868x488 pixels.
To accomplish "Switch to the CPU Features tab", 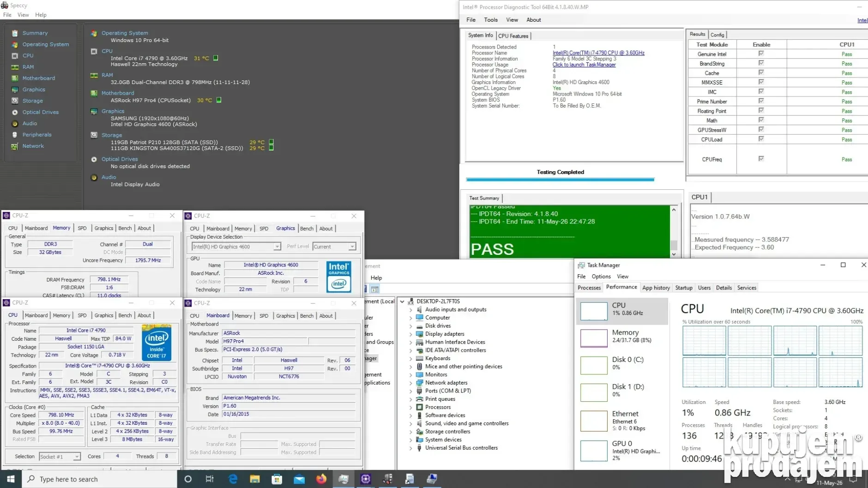I will [513, 36].
